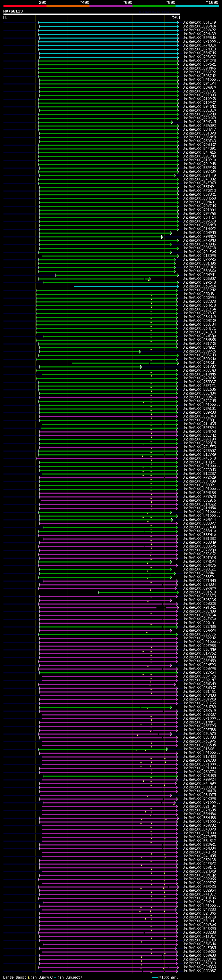
Task: Click the yellow triangle in Large gaps legend
Action: point(28,977)
